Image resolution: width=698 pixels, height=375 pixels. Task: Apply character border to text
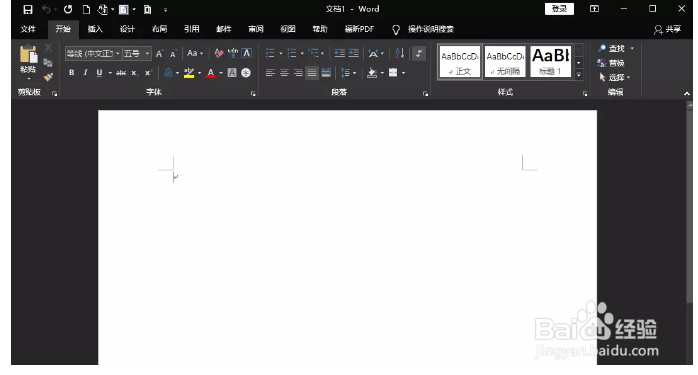(x=247, y=53)
